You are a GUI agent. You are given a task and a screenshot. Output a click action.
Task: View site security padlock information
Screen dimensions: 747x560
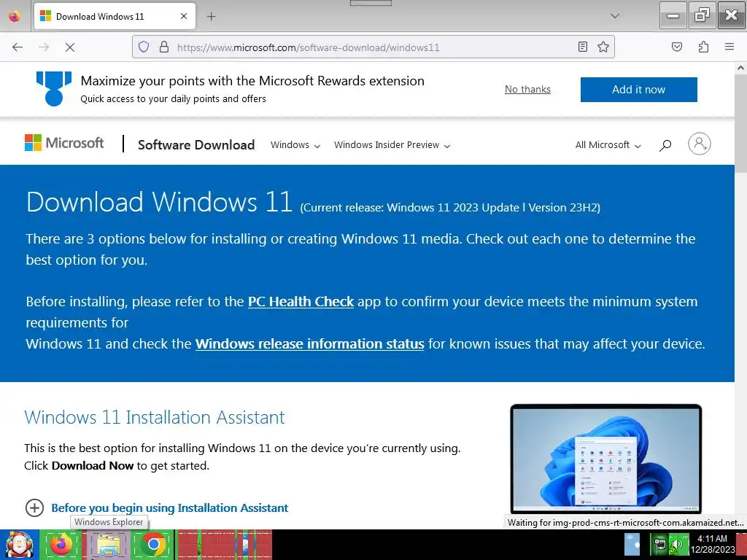(164, 47)
